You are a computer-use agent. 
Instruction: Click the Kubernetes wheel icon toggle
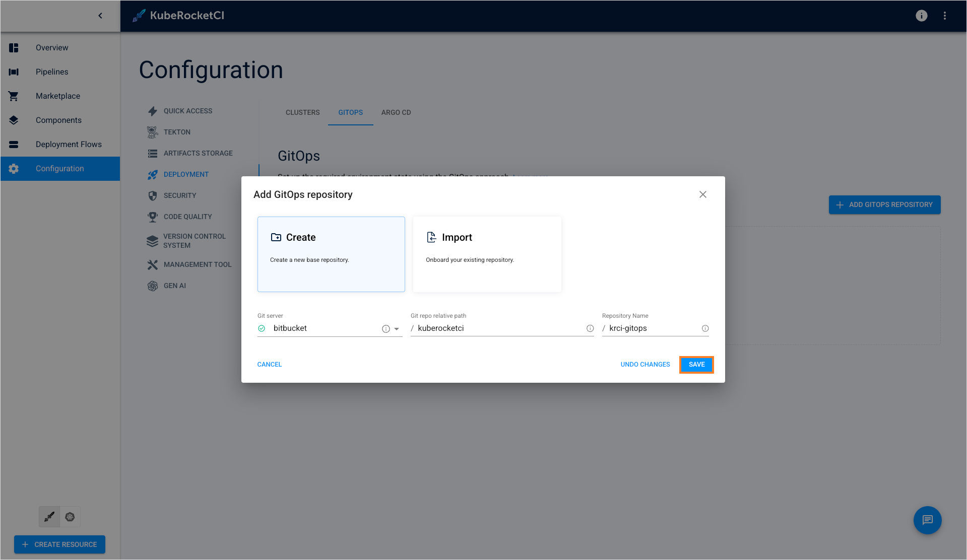coord(70,517)
